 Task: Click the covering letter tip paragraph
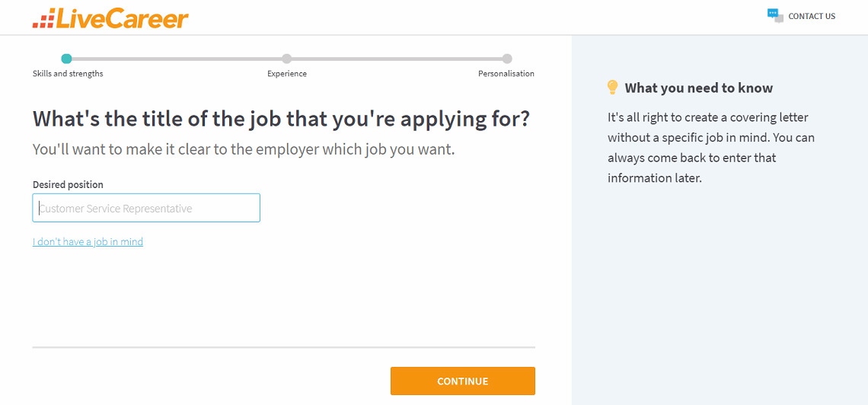click(710, 148)
